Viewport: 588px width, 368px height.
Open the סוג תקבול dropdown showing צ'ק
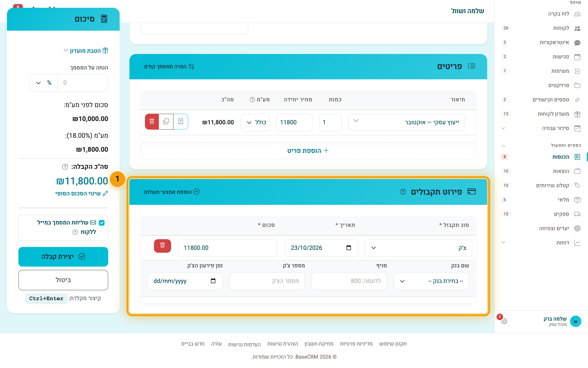(x=419, y=248)
